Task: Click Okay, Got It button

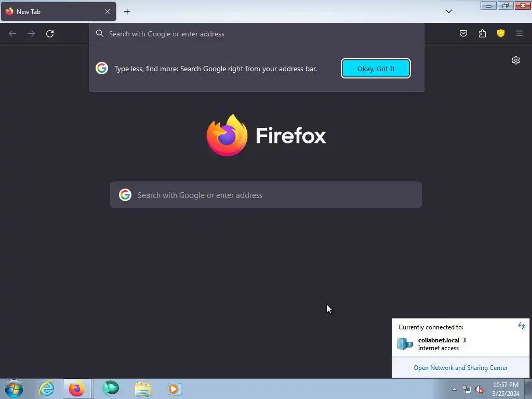Action: [x=376, y=69]
